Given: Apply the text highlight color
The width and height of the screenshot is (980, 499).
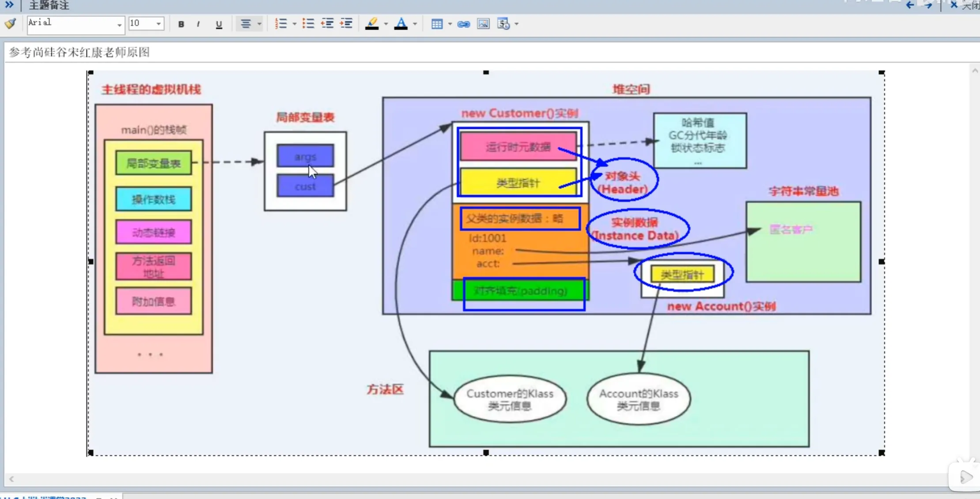Looking at the screenshot, I should tap(372, 23).
